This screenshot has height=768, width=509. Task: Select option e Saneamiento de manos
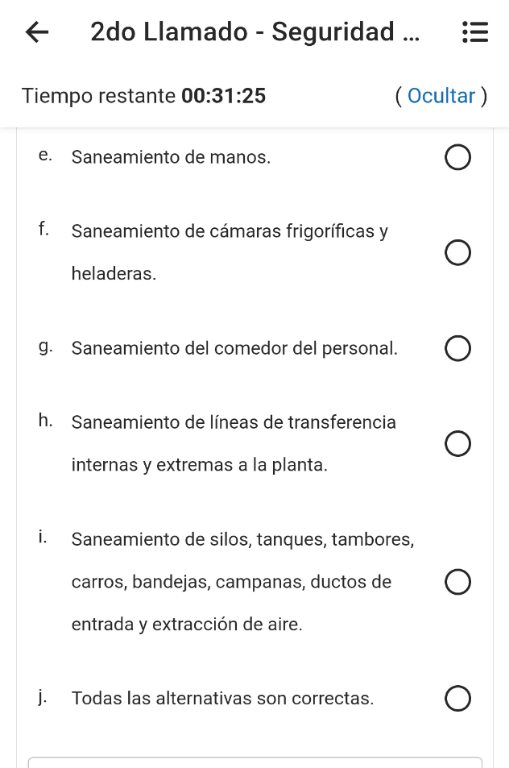[458, 157]
